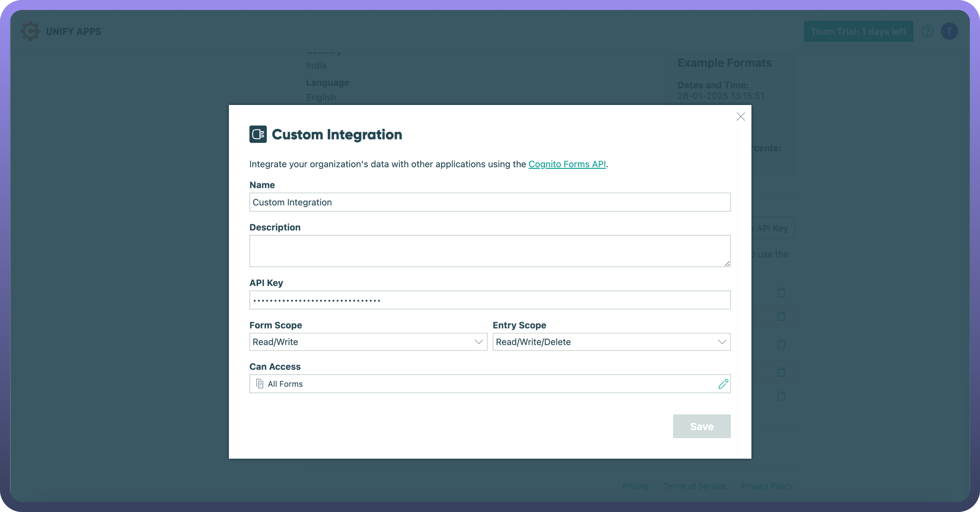Click the Custom Integration header icon
980x512 pixels.
(x=258, y=134)
